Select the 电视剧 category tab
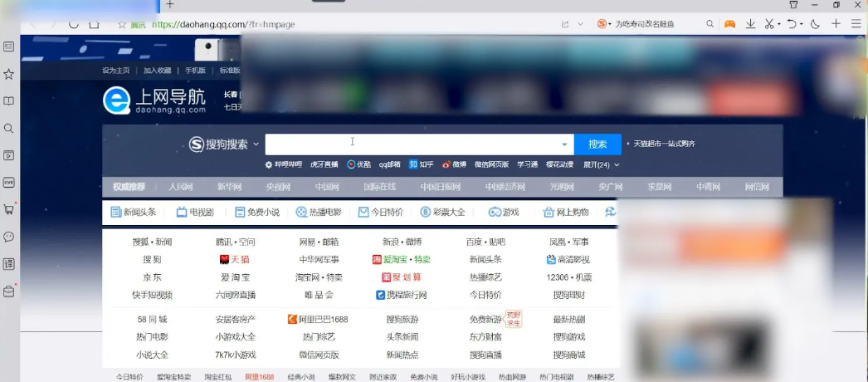The image size is (868, 382). (x=195, y=213)
